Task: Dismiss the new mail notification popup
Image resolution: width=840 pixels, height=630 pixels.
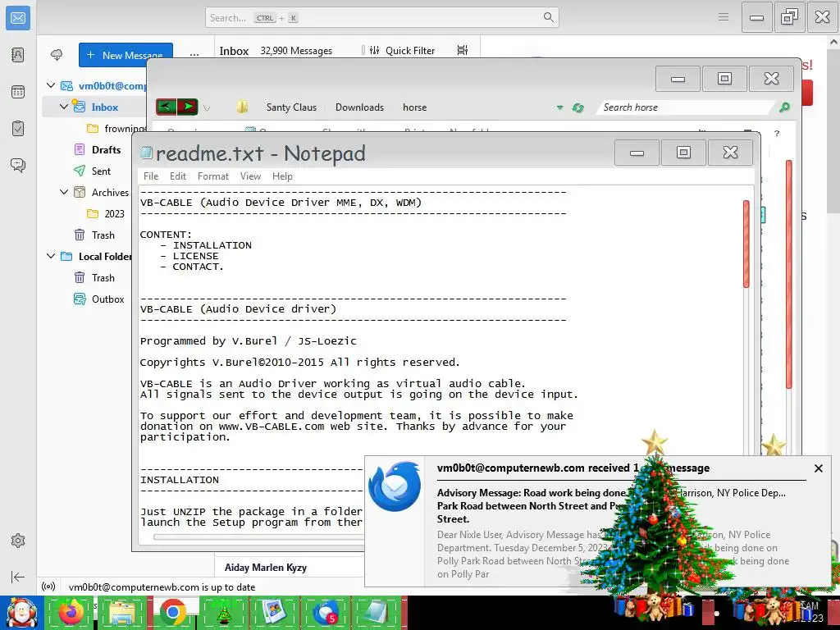Action: click(x=819, y=468)
